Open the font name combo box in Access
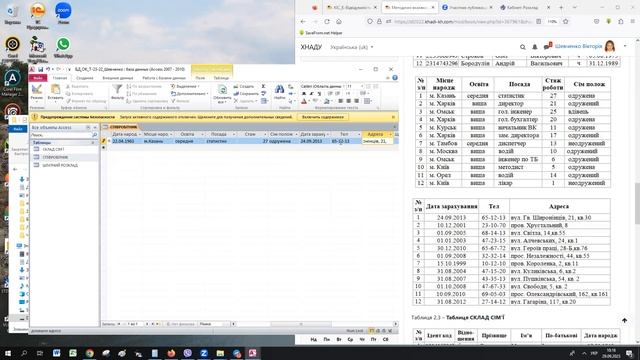640x360 pixels. (x=322, y=87)
